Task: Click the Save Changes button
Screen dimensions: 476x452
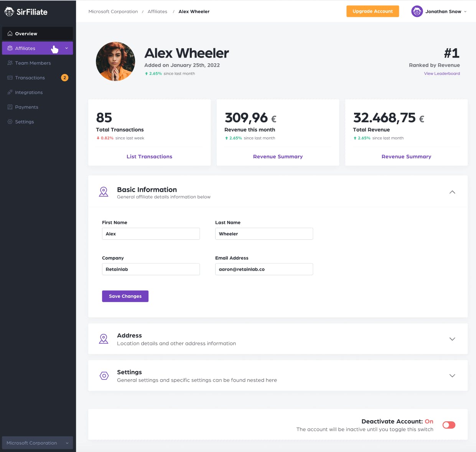Action: click(x=125, y=296)
